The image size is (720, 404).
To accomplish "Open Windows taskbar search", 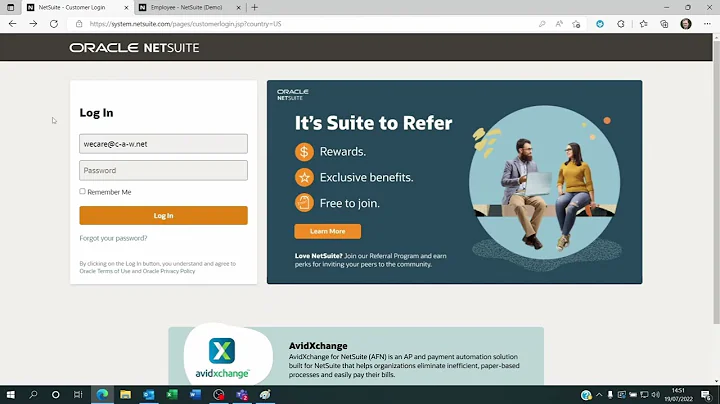I will pos(33,394).
